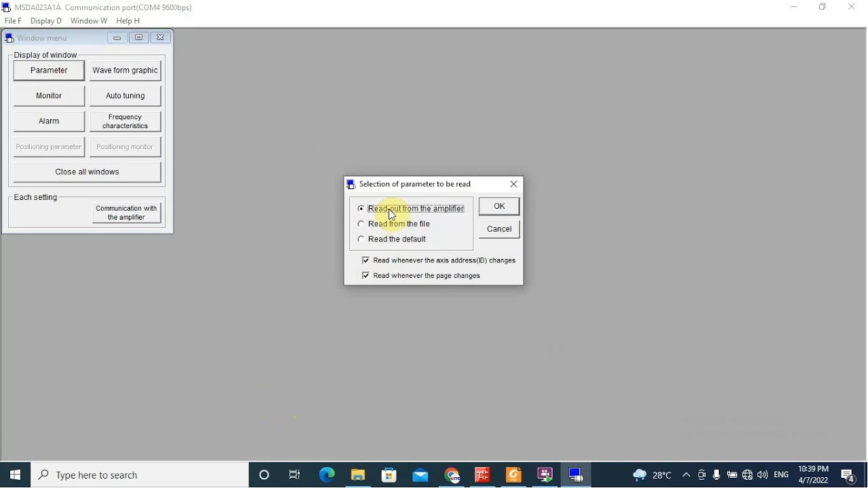Open the Windows Start menu
This screenshot has width=868, height=488.
[15, 475]
